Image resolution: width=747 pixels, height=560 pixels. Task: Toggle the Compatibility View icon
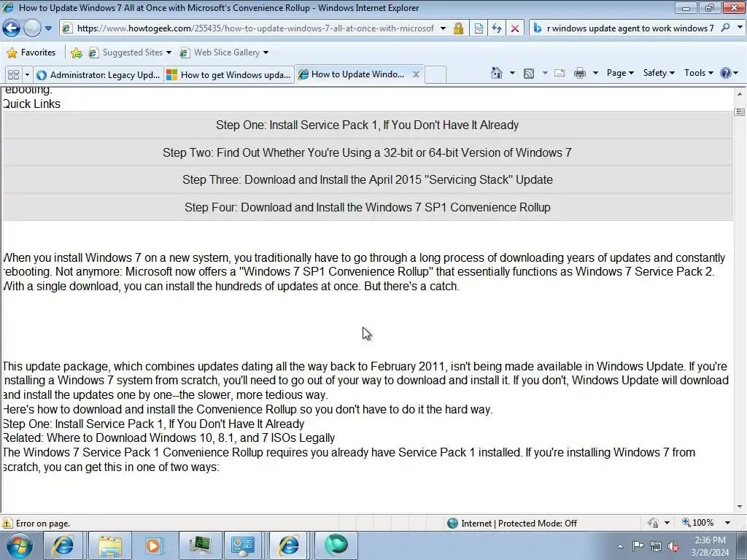479,28
